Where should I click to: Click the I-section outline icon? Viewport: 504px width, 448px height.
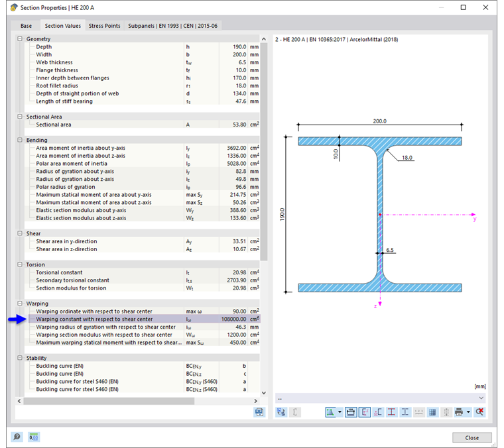click(405, 412)
